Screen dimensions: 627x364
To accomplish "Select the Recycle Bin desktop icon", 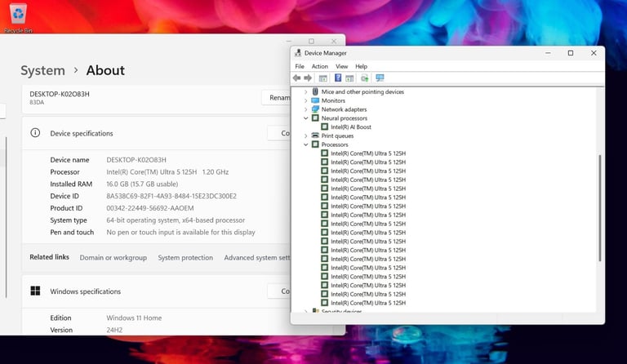I will click(x=18, y=18).
